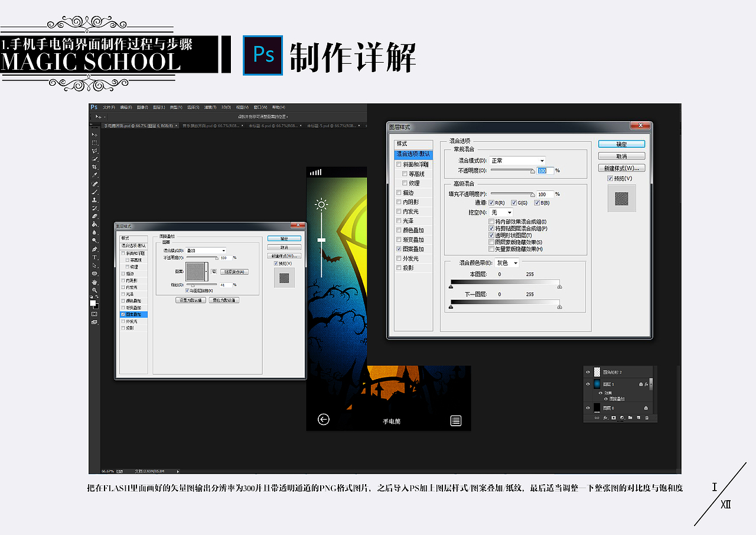Enable 斜面和浮雕 in the Blending Options dialog
This screenshot has width=756, height=535.
tap(399, 165)
